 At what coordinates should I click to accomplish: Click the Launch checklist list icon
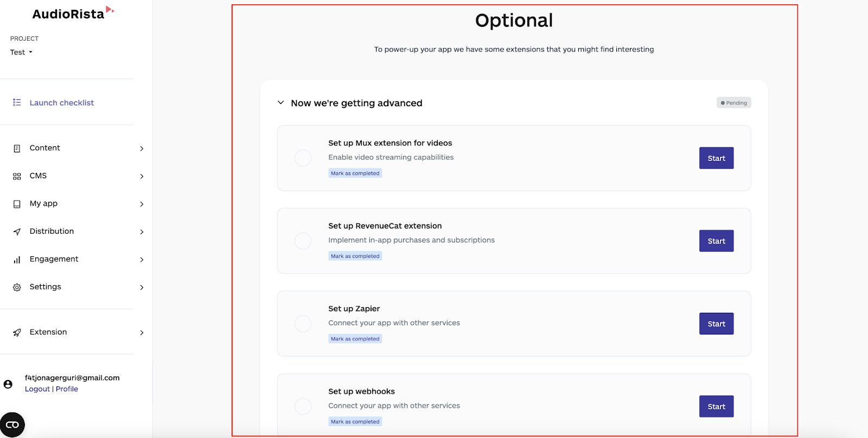(x=17, y=102)
